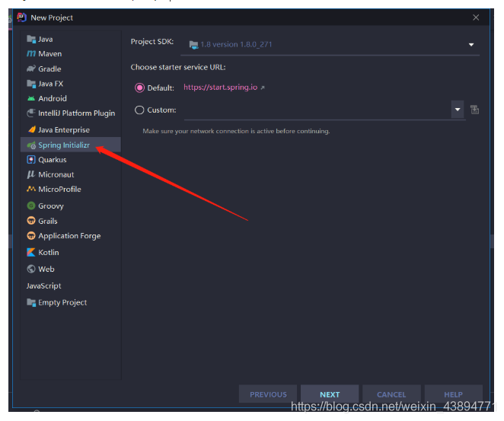Click the 1.8 version 1.8.0_271 SDK value

[x=236, y=44]
